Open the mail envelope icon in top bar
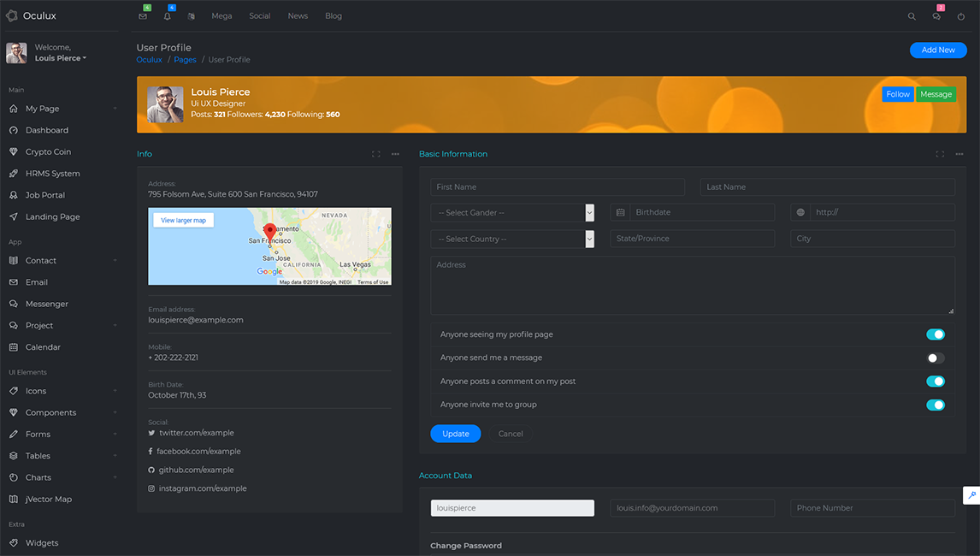The image size is (980, 556). click(x=143, y=16)
